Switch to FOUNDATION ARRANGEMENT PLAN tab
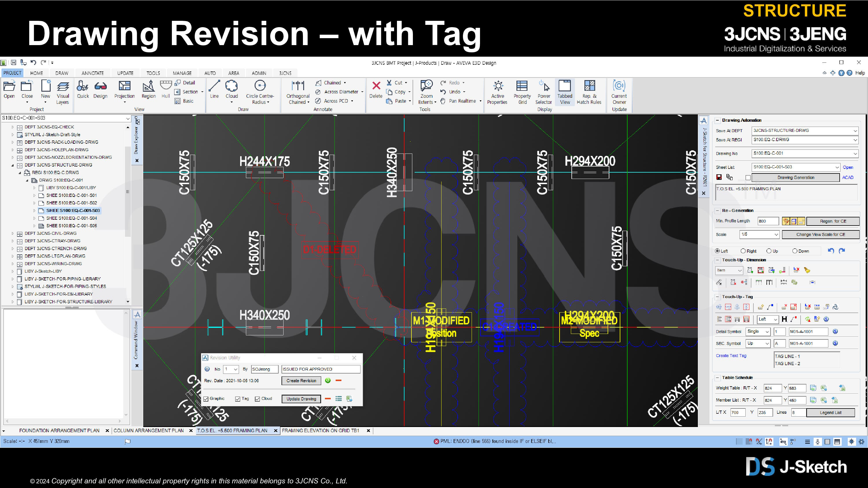This screenshot has height=488, width=868. tap(59, 430)
